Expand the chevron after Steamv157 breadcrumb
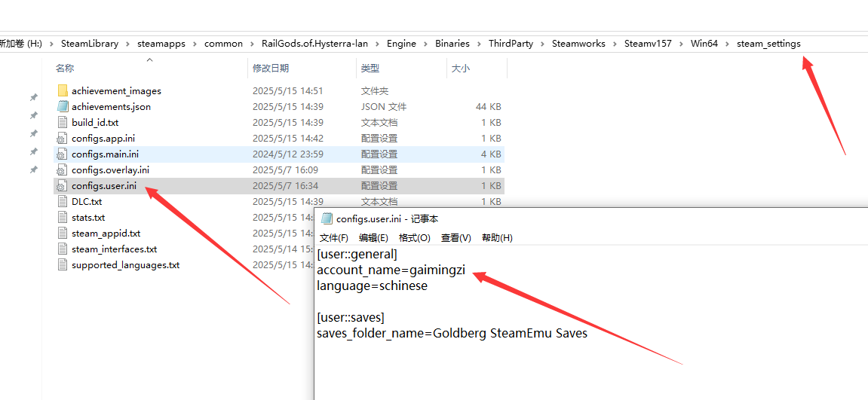 682,44
